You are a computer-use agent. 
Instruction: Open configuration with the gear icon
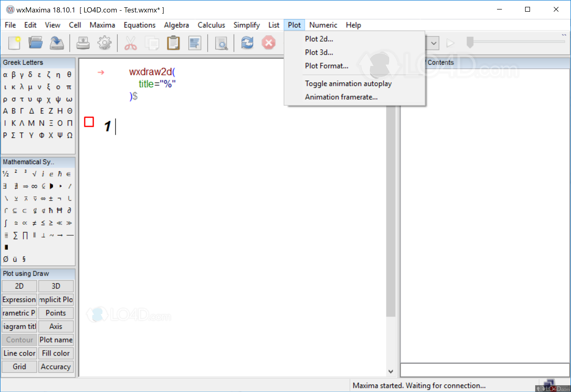pyautogui.click(x=104, y=43)
